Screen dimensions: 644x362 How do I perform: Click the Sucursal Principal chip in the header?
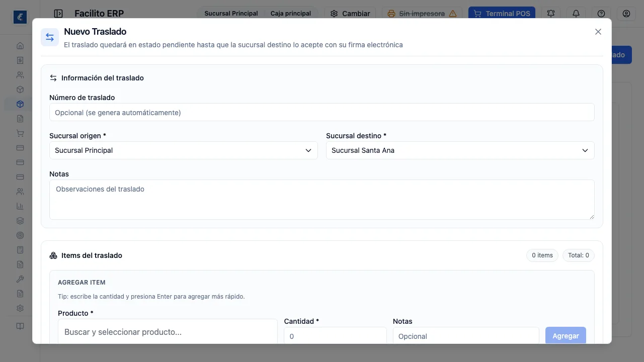pyautogui.click(x=231, y=14)
